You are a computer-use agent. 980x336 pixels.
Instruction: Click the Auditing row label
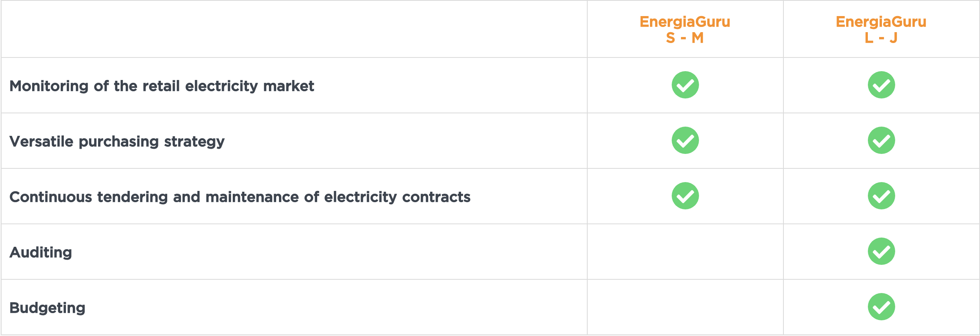(x=41, y=252)
